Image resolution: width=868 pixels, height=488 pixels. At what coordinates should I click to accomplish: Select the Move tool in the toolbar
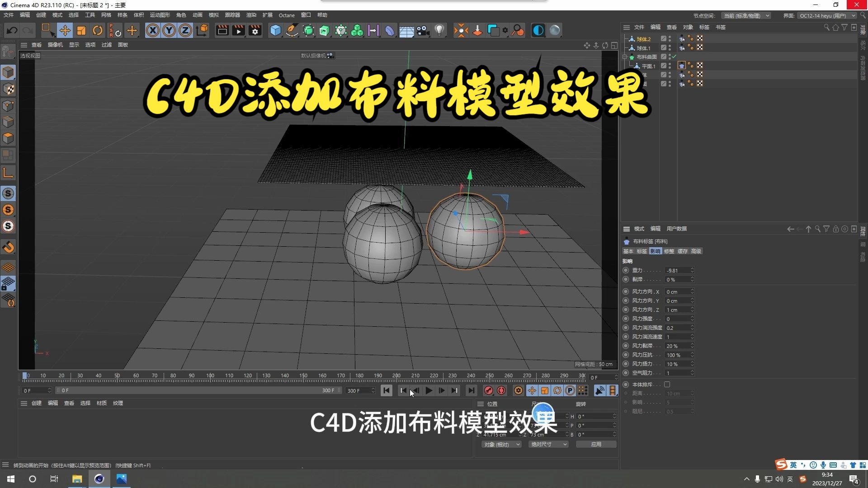pos(65,30)
